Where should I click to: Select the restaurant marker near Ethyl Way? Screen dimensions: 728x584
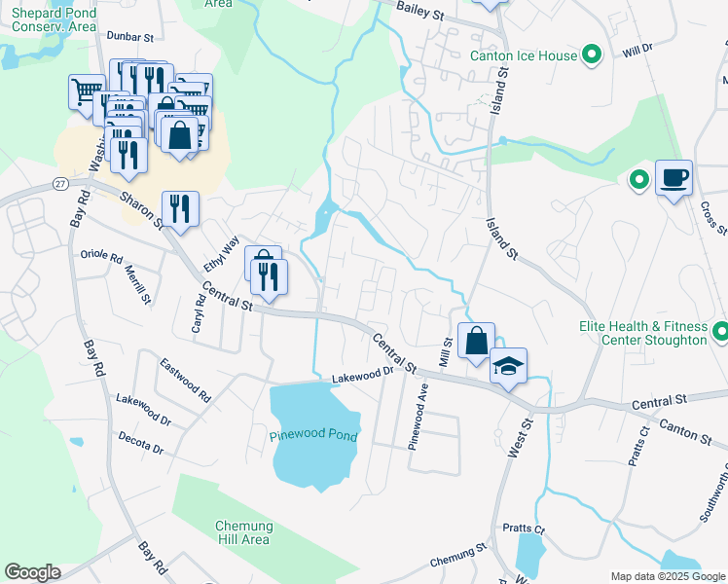(x=269, y=277)
